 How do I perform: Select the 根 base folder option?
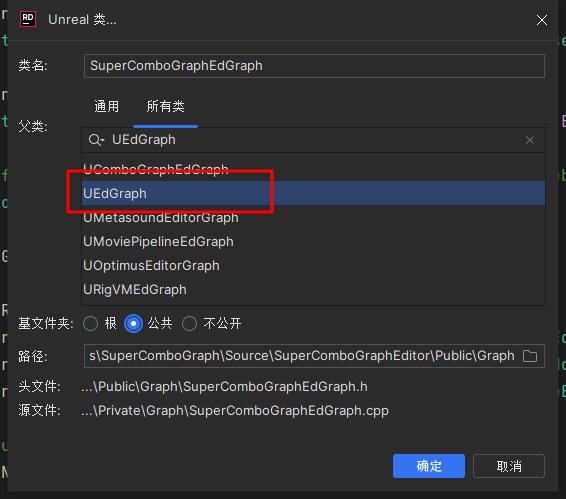91,324
